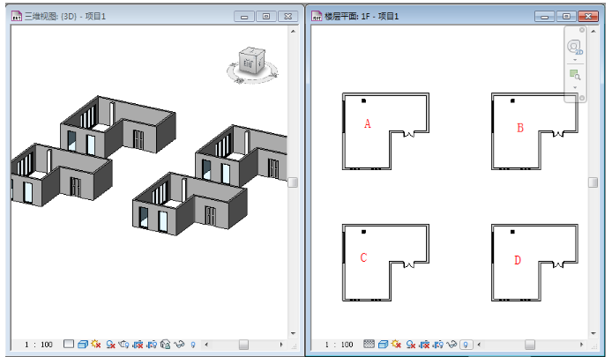Click the 3D view scroll-left arrow

click(x=206, y=345)
